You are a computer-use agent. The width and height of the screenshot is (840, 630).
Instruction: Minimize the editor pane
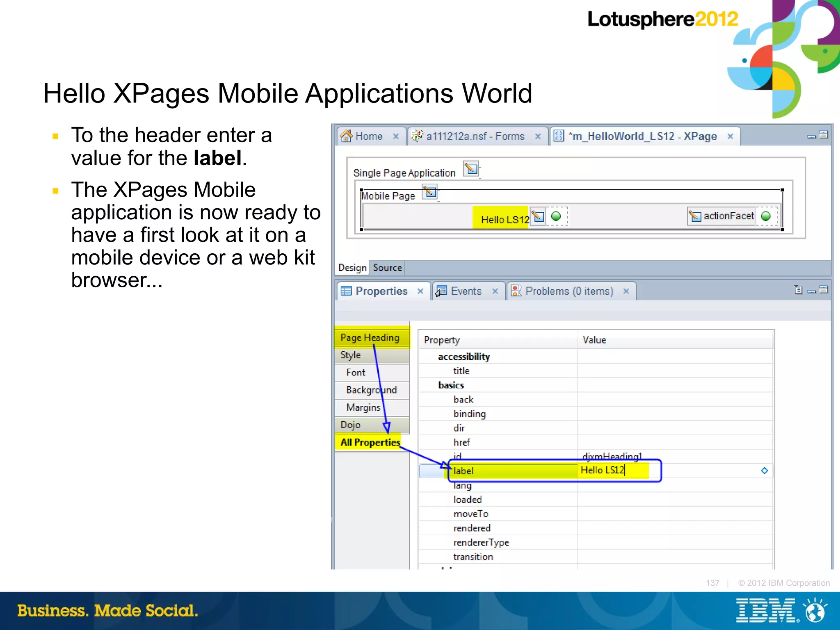pyautogui.click(x=811, y=136)
